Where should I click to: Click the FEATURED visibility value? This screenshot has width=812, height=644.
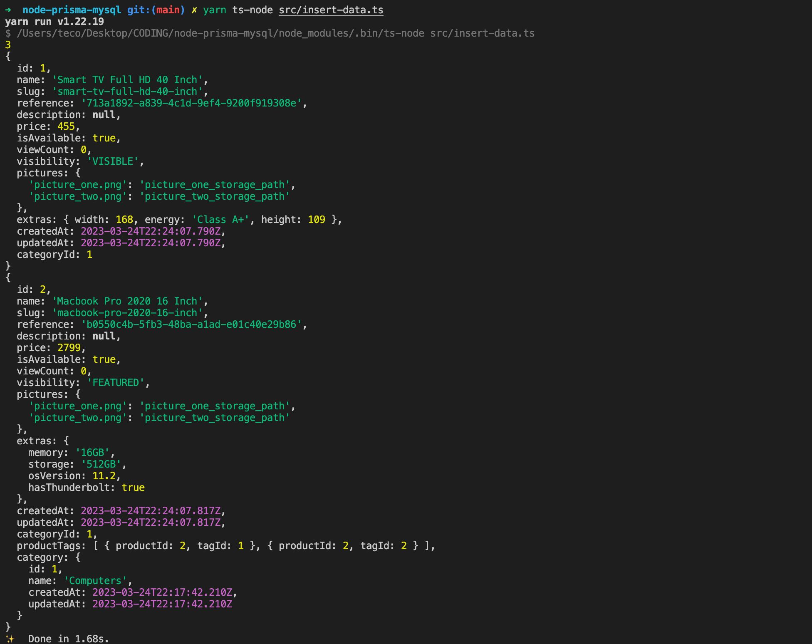(116, 382)
